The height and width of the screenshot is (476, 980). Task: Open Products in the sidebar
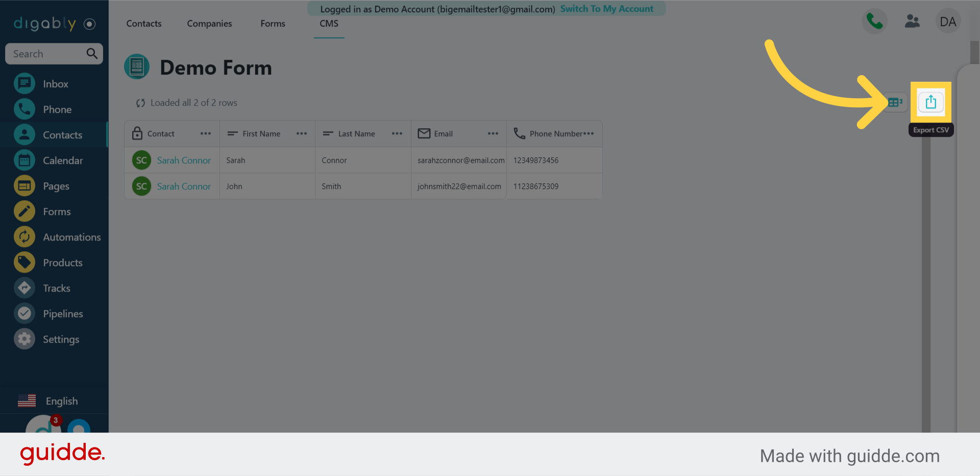tap(54, 263)
